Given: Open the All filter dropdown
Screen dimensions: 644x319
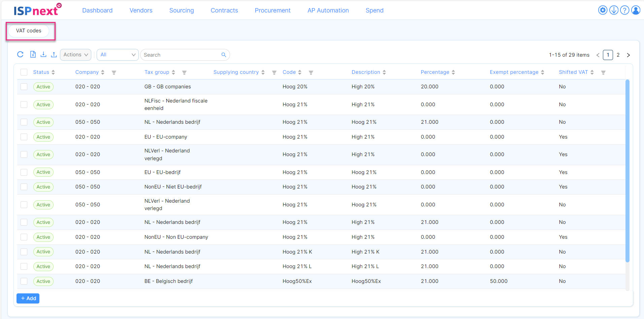Looking at the screenshot, I should (x=118, y=55).
